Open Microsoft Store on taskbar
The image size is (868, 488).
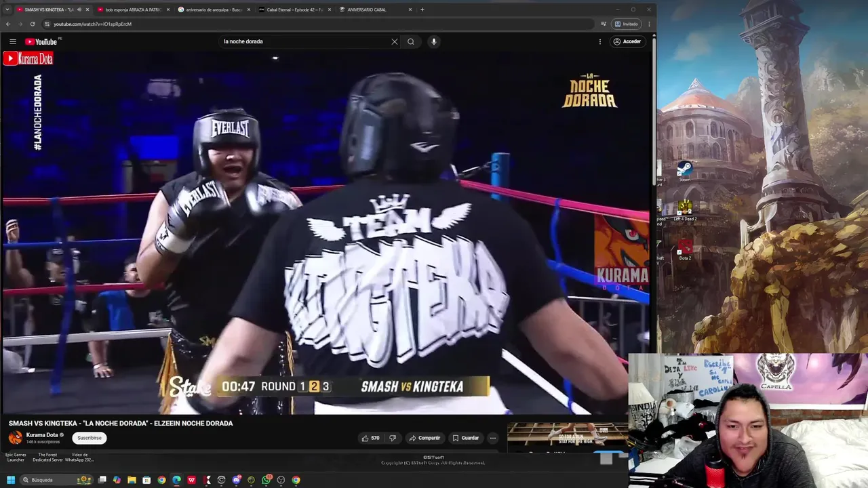click(x=146, y=480)
